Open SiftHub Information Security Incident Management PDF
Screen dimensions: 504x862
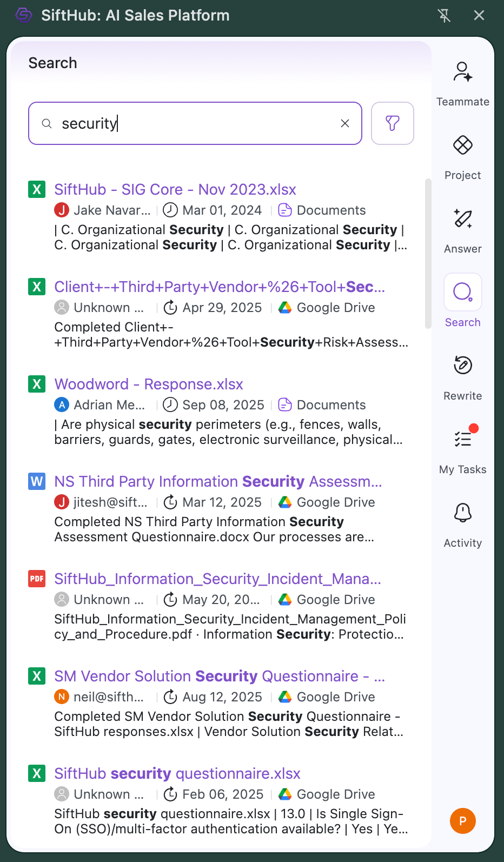(x=217, y=579)
